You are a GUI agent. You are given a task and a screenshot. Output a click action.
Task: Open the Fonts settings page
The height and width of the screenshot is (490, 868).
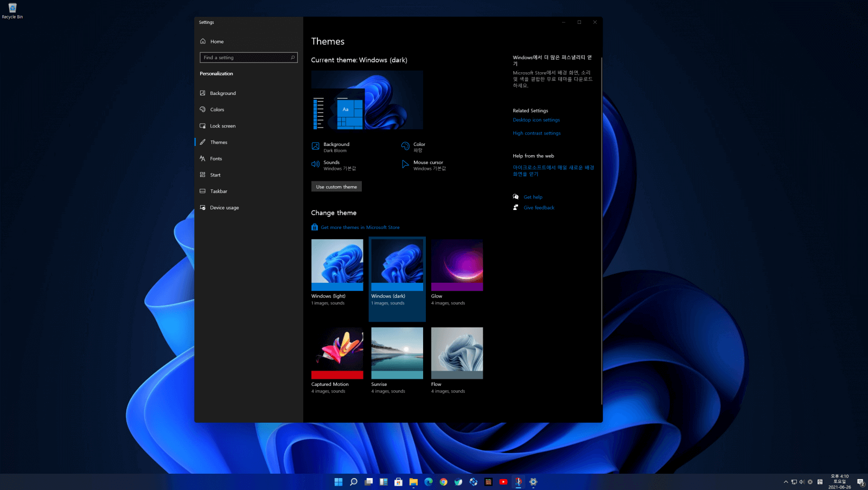tap(248, 158)
